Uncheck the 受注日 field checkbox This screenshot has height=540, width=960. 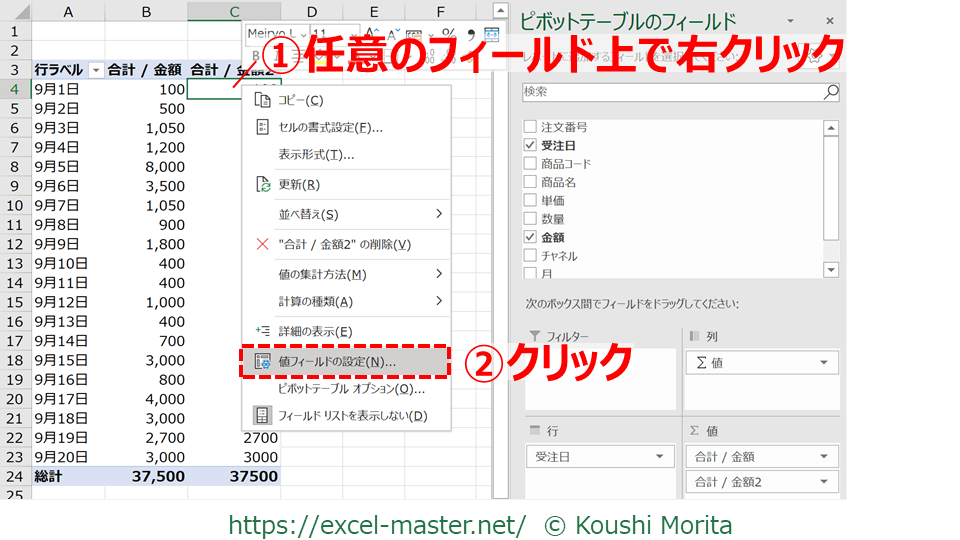coord(530,146)
